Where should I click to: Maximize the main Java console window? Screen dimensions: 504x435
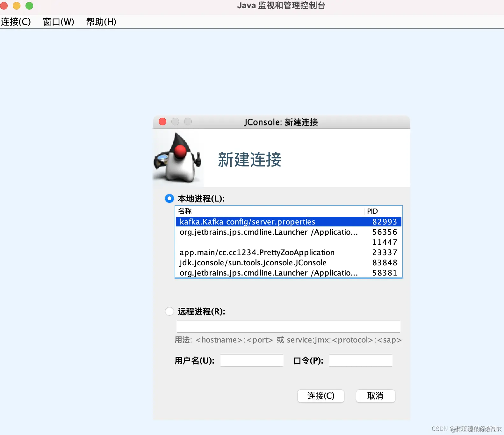(29, 5)
